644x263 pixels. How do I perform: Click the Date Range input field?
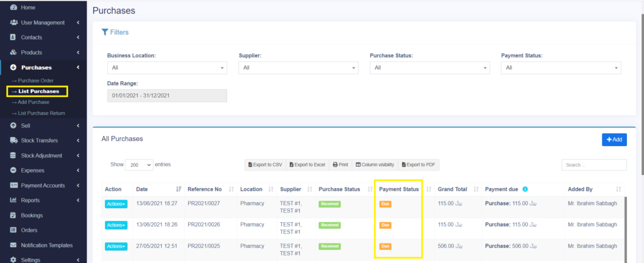(167, 96)
